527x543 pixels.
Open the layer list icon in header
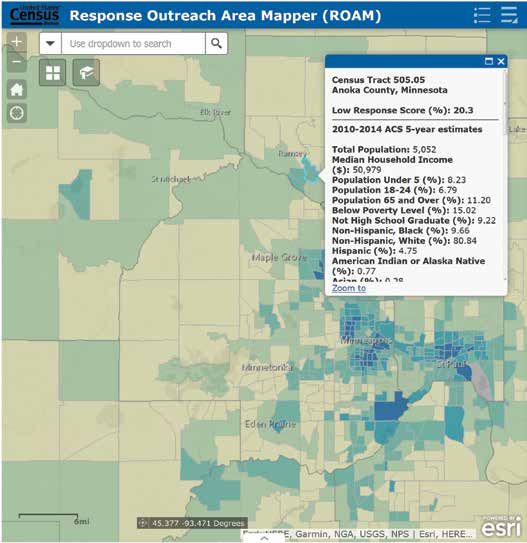[509, 16]
